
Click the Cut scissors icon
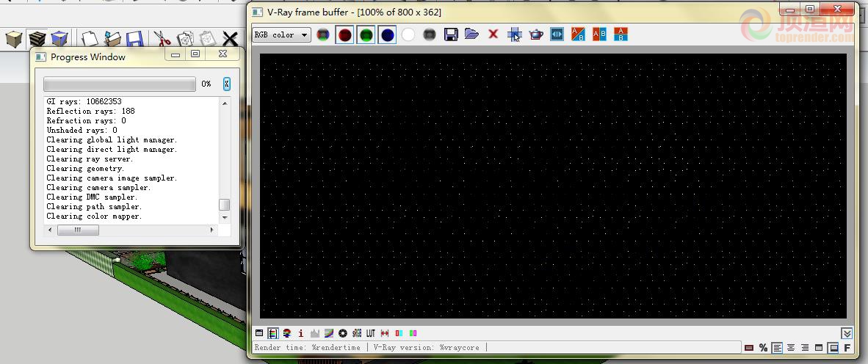(162, 39)
